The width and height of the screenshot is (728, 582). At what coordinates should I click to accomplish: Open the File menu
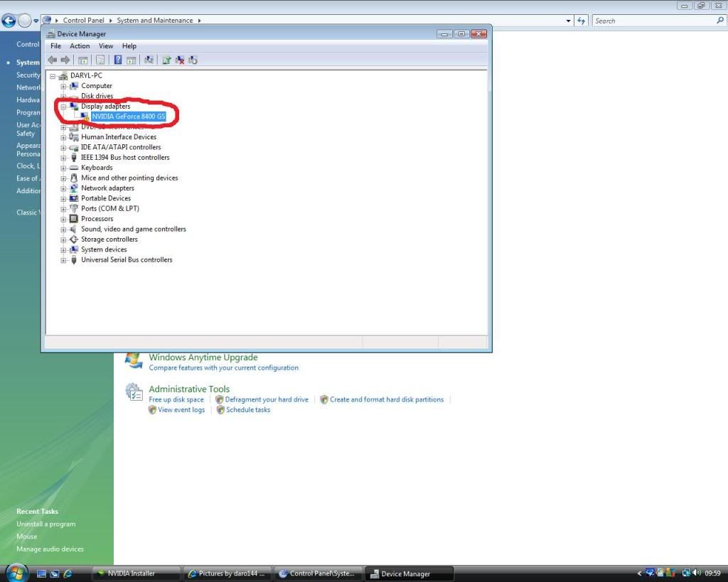point(55,46)
